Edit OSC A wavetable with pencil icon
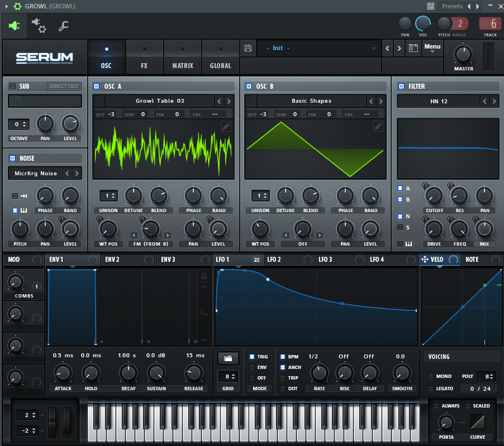 pos(225,127)
